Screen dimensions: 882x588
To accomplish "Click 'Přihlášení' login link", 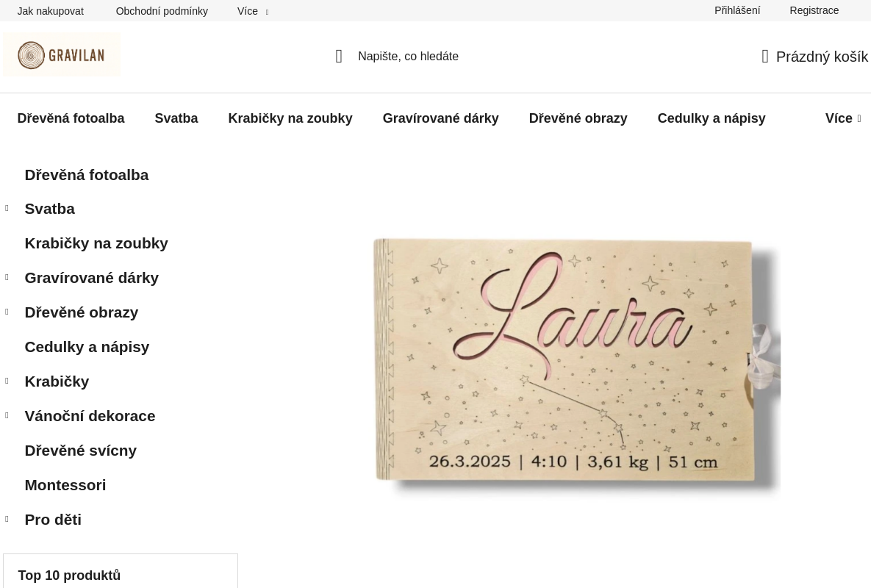I will pos(737,10).
